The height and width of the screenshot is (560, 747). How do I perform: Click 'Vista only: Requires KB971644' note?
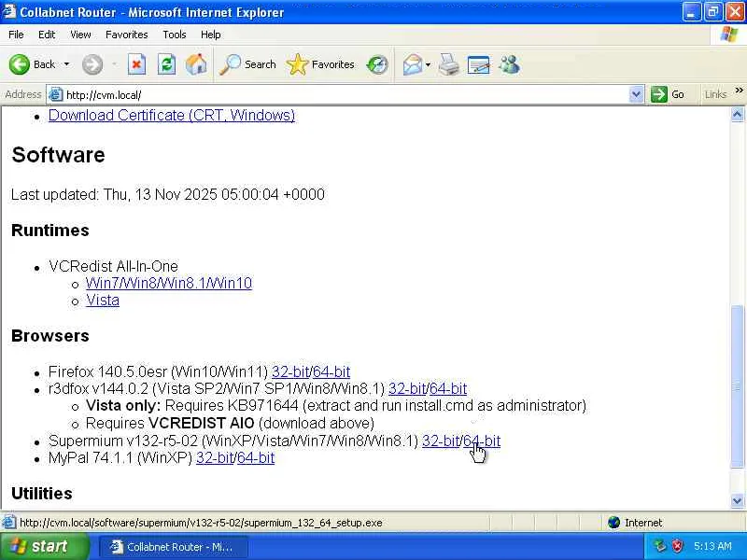tap(336, 406)
